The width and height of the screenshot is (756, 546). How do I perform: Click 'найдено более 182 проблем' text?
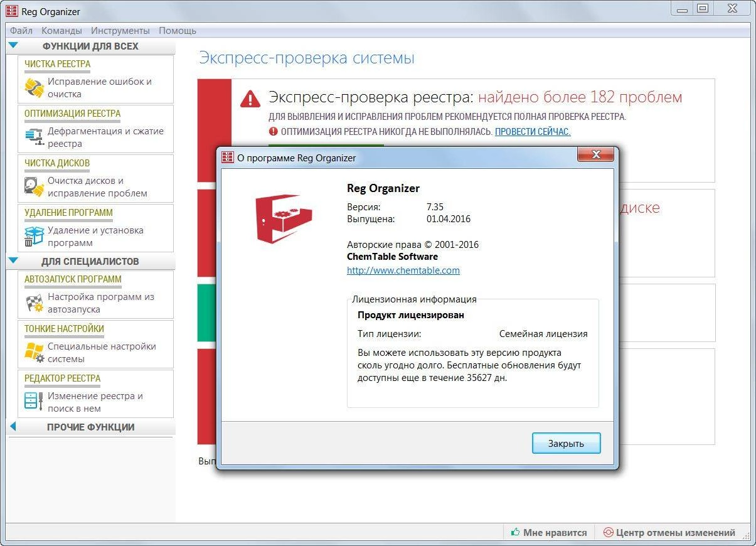coord(580,97)
